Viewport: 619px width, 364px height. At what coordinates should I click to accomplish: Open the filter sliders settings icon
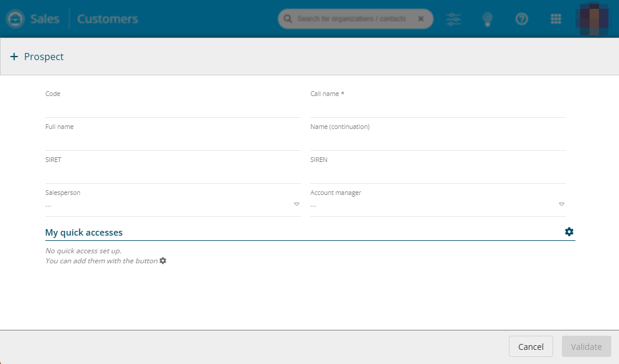[454, 19]
